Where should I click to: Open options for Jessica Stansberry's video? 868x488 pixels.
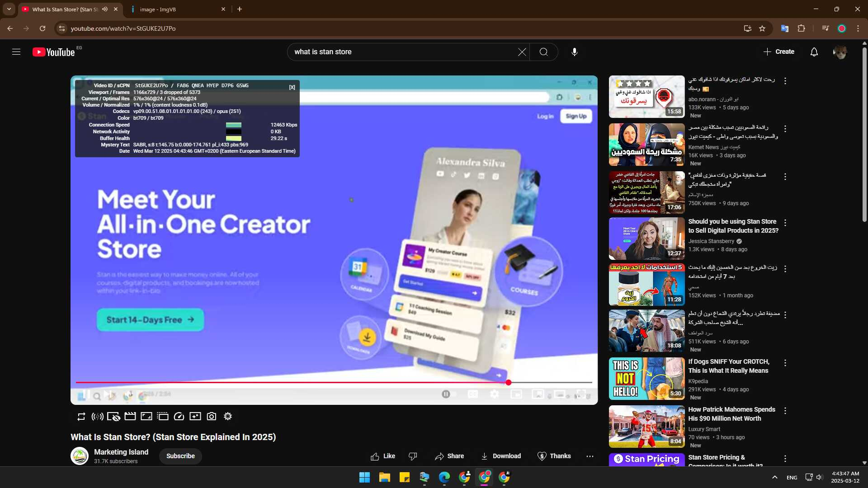pyautogui.click(x=785, y=223)
